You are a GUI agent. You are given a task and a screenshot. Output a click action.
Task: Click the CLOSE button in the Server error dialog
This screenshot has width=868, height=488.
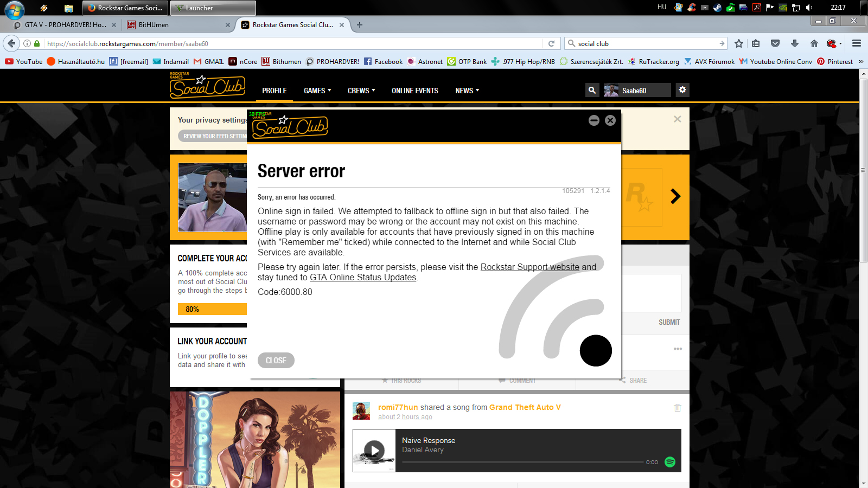(276, 361)
